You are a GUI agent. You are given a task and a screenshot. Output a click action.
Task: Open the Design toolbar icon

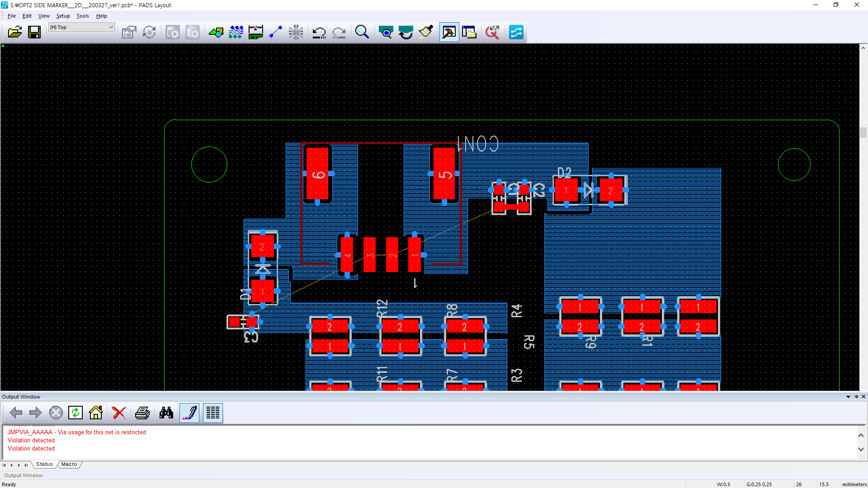[x=236, y=32]
